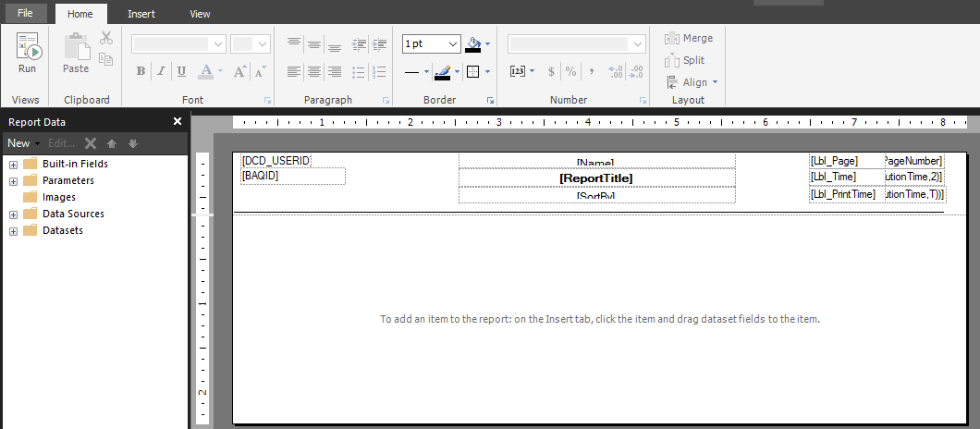Open the number format combo box
980x429 pixels.
pyautogui.click(x=576, y=43)
